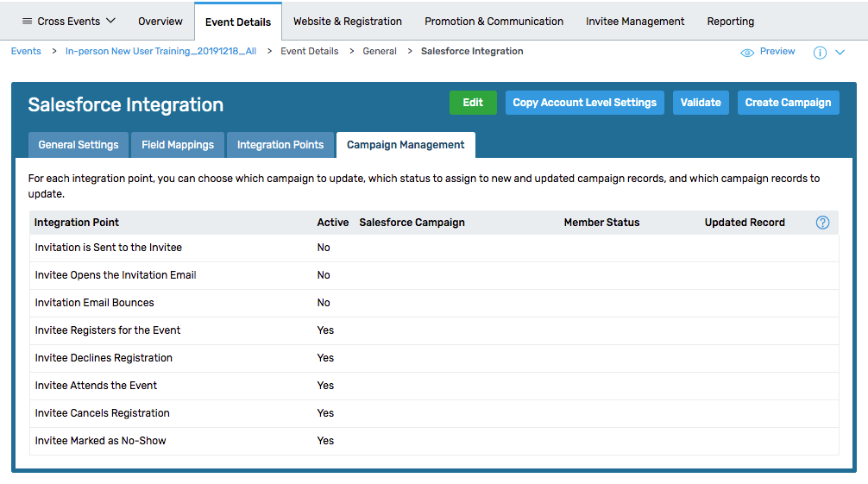This screenshot has height=484, width=868.
Task: Select 'Invitation Email Bounces' row
Action: 434,303
